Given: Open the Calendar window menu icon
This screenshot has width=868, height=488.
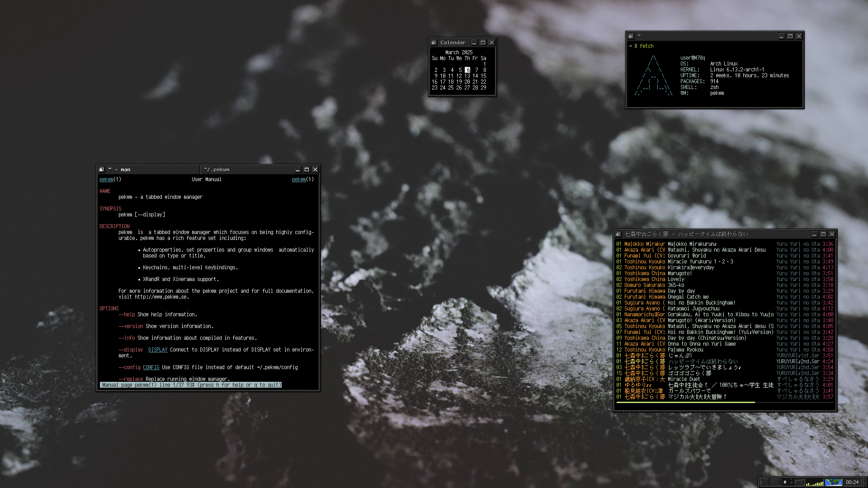Looking at the screenshot, I should coord(434,42).
